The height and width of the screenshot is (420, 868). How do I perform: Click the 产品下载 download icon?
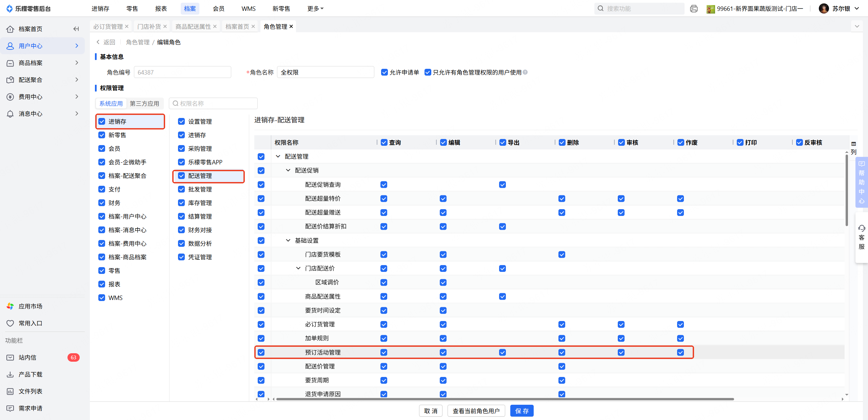[11, 374]
